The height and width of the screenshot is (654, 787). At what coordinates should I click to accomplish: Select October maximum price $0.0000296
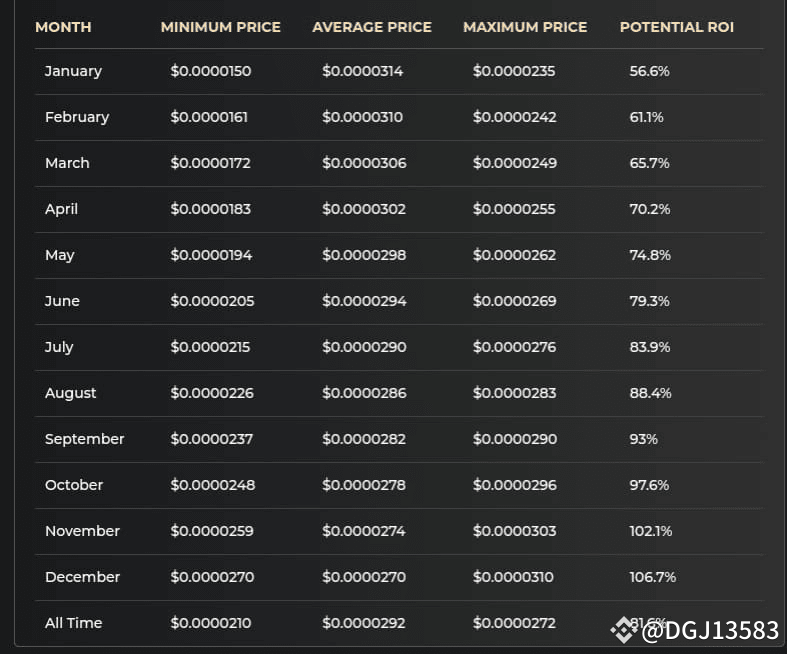[514, 485]
